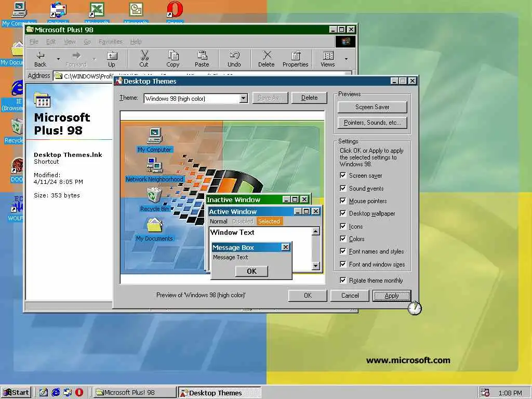This screenshot has width=532, height=399.
Task: Click the My Computer icon in theme preview
Action: tap(155, 136)
